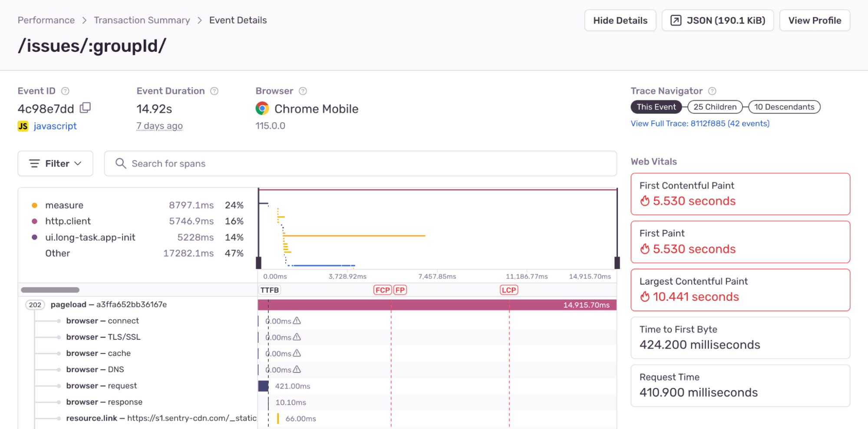
Task: Click the search magnifier icon
Action: tap(121, 163)
